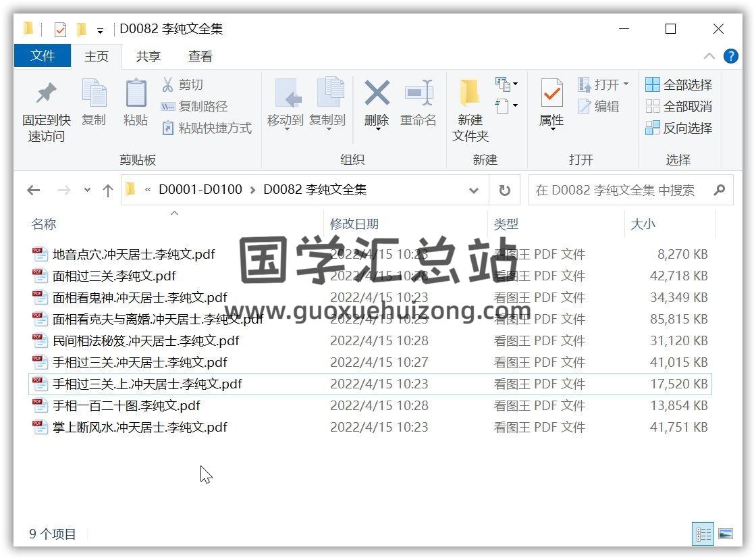Open the recent locations dropdown
Screen dimensions: 756x560
coord(87,190)
